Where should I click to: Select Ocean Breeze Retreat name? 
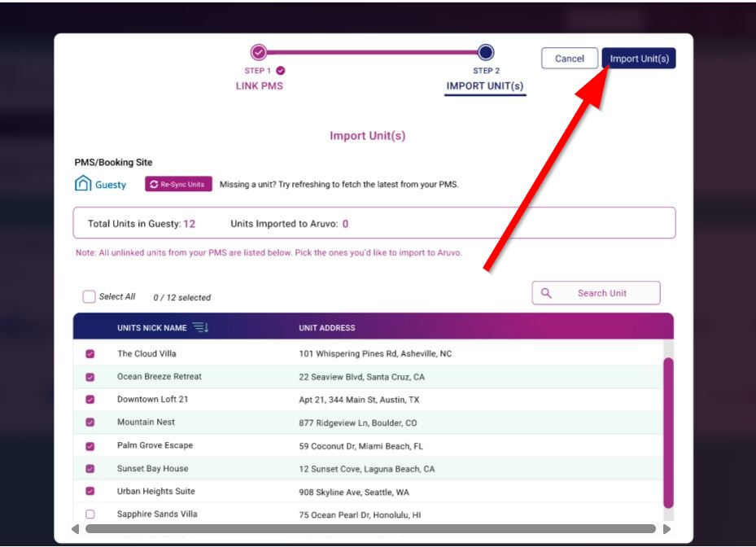point(160,376)
